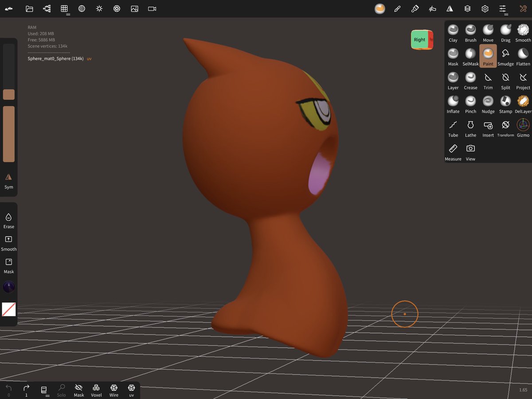Select the Measure tool
Image resolution: width=532 pixels, height=399 pixels.
[x=453, y=152]
